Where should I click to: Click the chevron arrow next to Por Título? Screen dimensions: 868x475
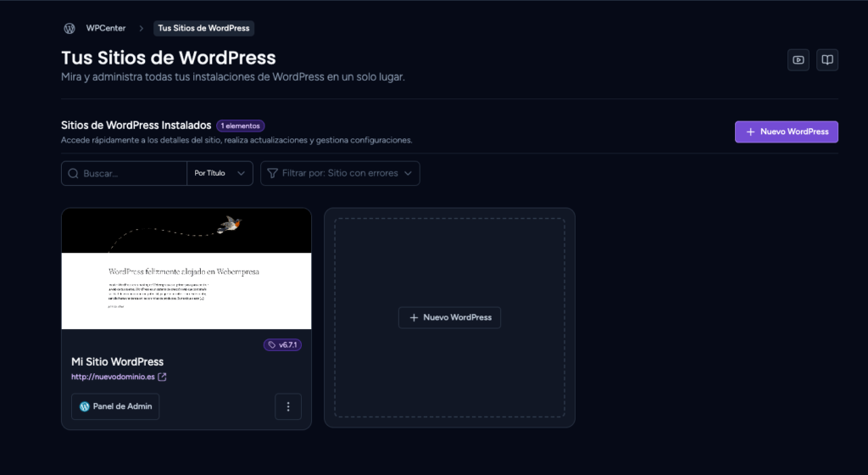click(241, 173)
